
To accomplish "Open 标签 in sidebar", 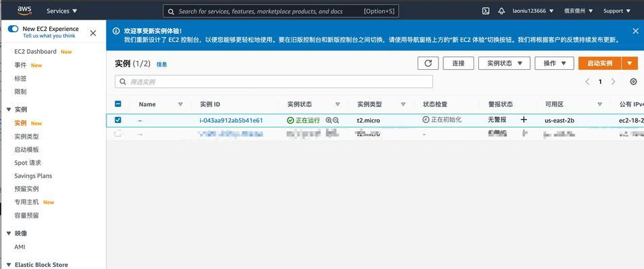I will point(20,78).
